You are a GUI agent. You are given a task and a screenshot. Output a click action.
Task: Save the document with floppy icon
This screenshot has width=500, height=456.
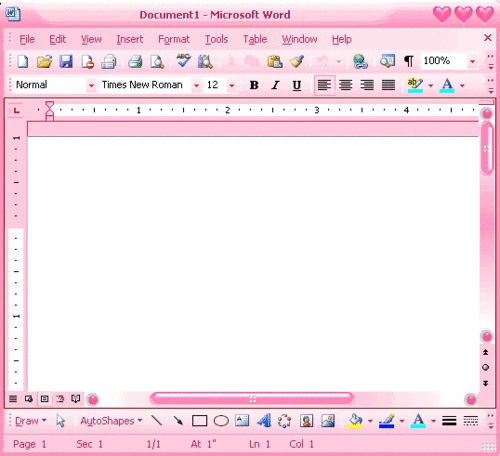point(66,62)
